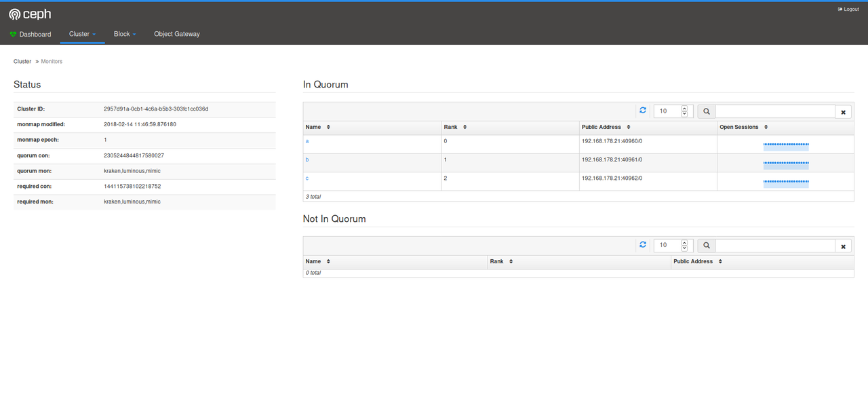The height and width of the screenshot is (399, 868).
Task: Click search icon in Not In Quorum table
Action: [x=706, y=246]
